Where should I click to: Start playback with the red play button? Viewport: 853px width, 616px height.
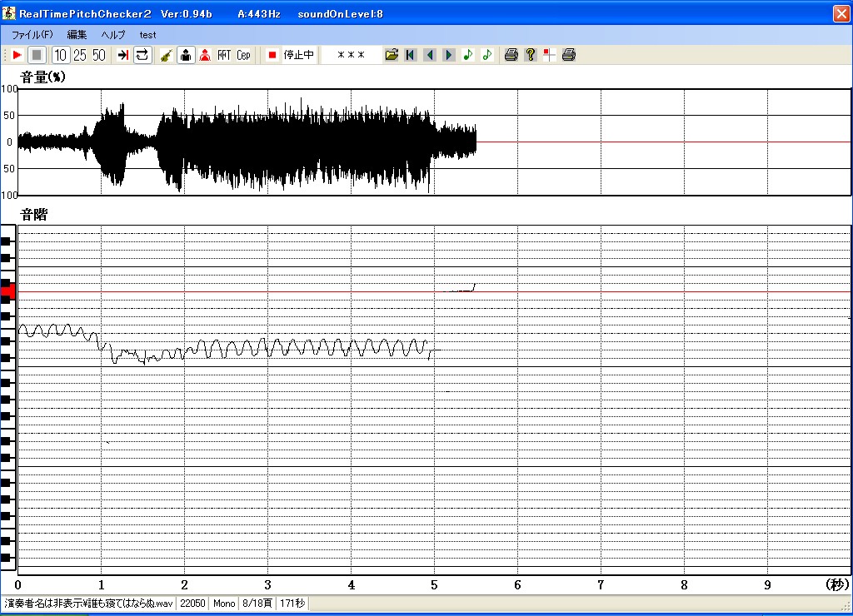tap(17, 55)
